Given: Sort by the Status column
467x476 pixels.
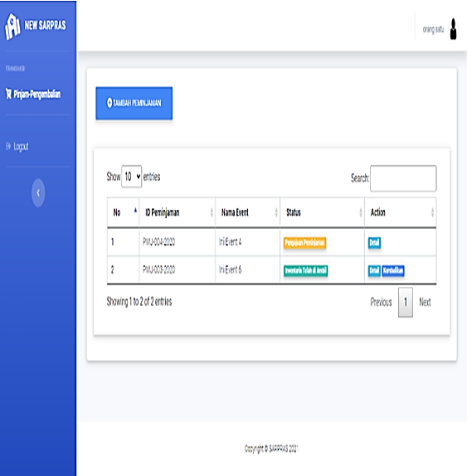Looking at the screenshot, I should coord(322,212).
